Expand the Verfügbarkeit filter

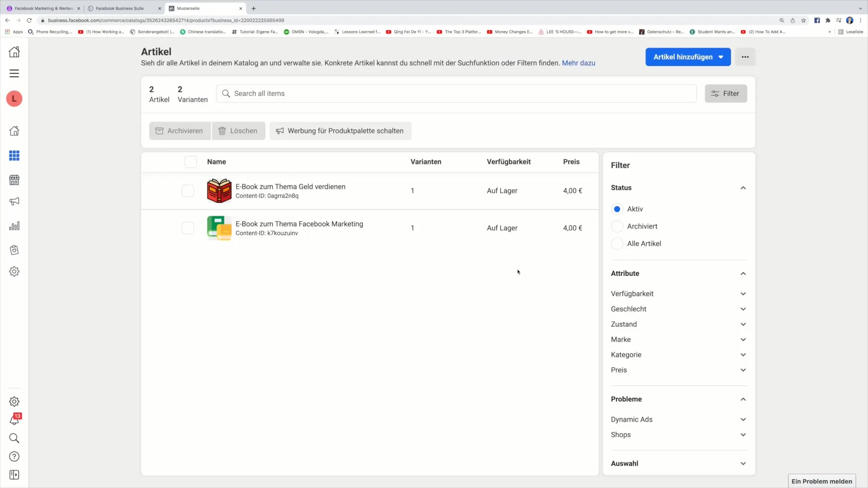pos(743,294)
